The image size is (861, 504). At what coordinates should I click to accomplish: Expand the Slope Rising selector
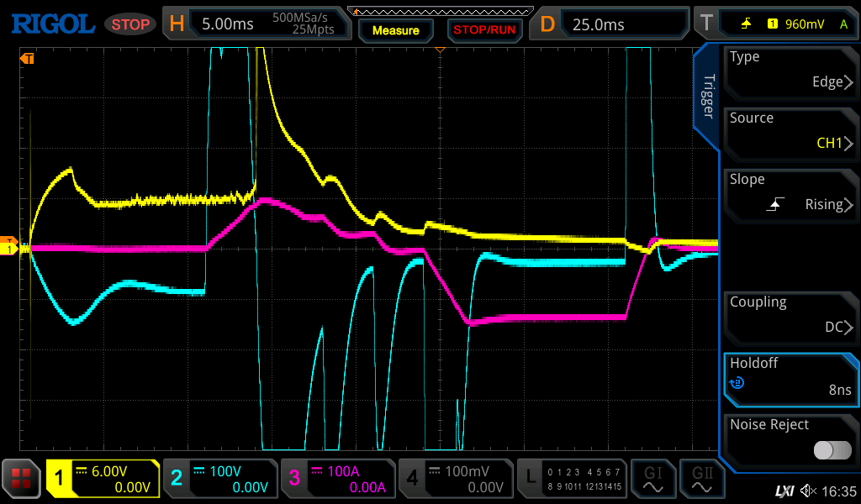click(x=789, y=192)
